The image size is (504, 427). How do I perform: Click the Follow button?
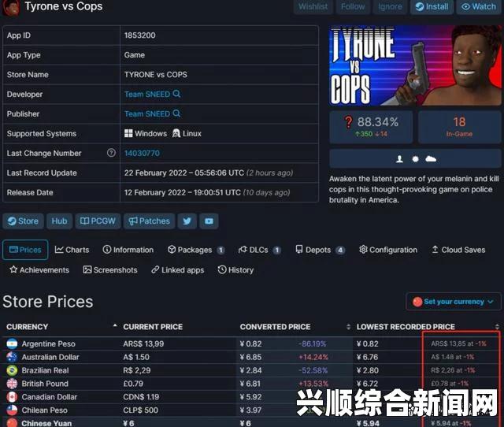(x=353, y=6)
